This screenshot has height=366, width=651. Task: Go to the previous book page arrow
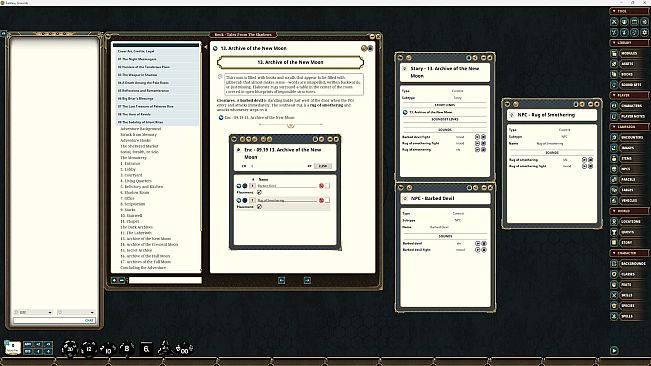click(281, 281)
